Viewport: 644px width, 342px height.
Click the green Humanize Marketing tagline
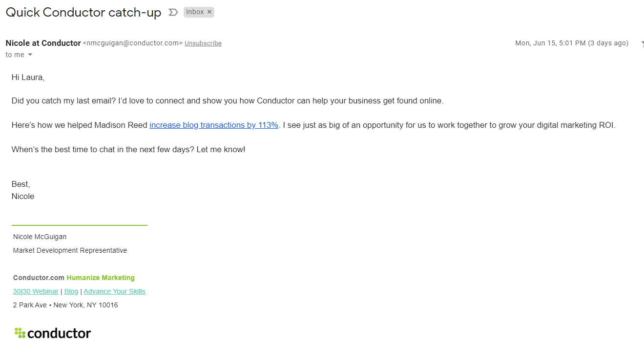click(x=101, y=278)
